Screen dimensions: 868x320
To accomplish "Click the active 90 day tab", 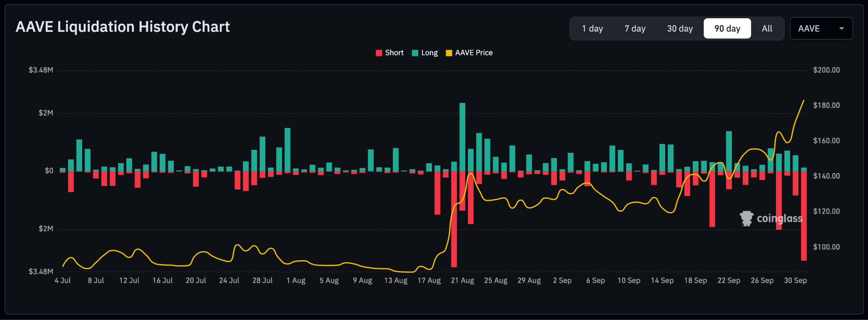I will pos(727,28).
